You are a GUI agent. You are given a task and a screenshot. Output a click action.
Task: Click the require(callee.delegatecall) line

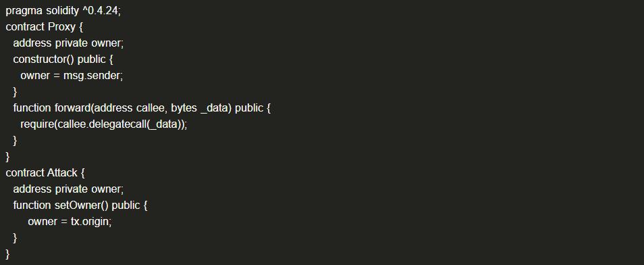tap(104, 124)
